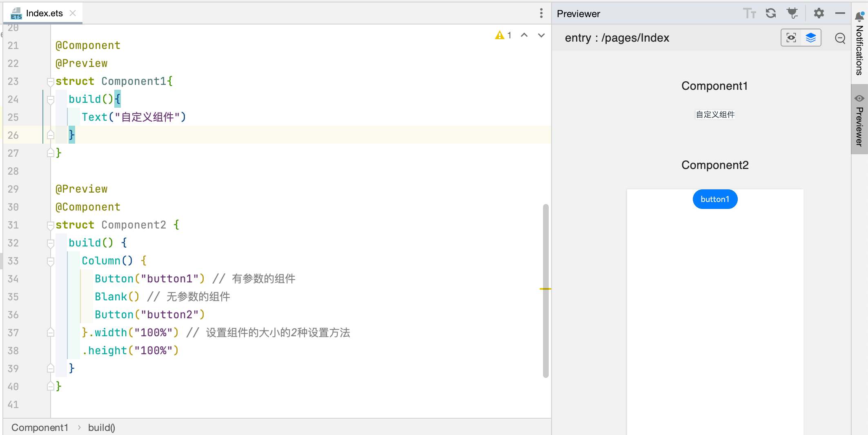Viewport: 868px width, 435px height.
Task: Click the Previewer plug/debug icon
Action: tap(792, 13)
